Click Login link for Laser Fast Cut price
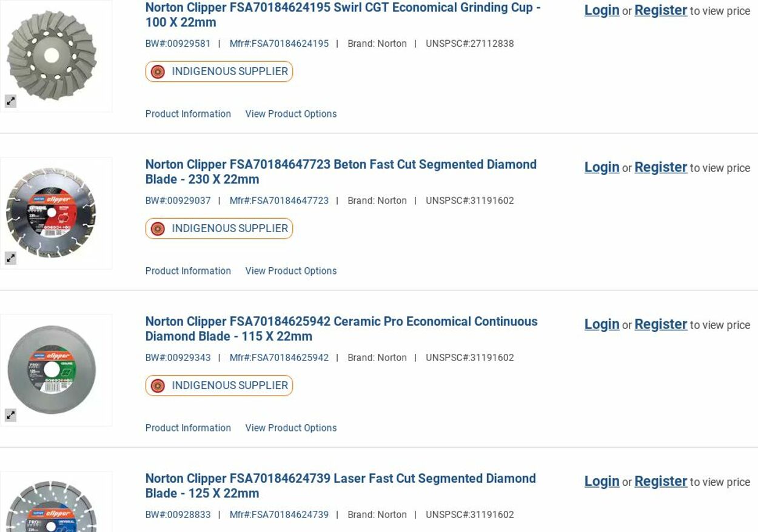 pos(602,481)
